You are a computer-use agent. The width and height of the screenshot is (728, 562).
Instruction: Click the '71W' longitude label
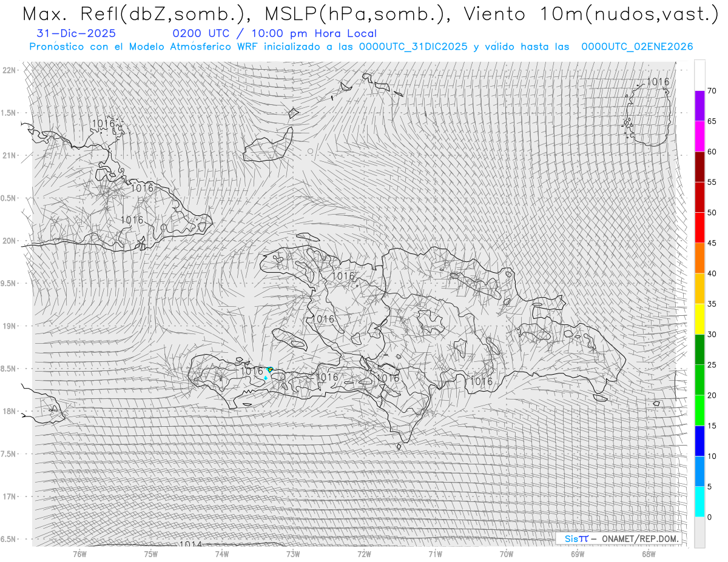pos(435,554)
